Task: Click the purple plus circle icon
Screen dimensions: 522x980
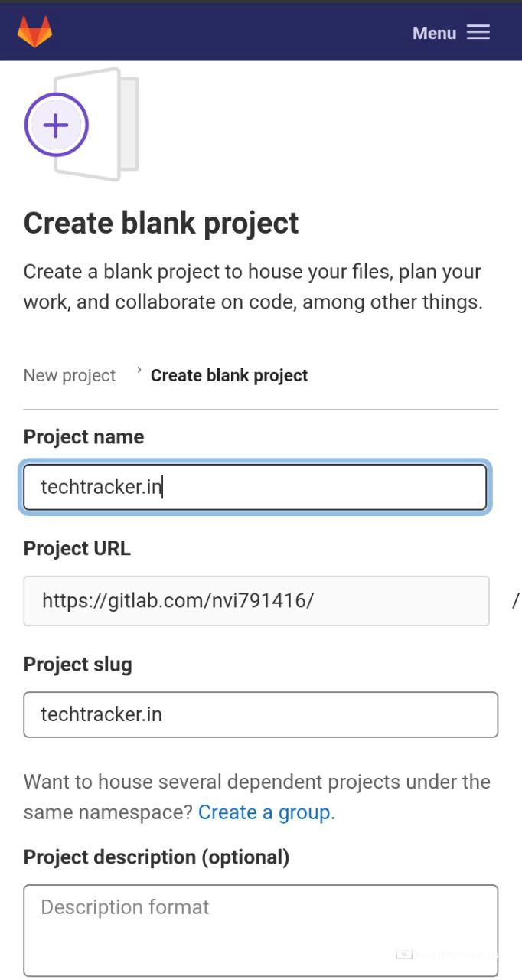Action: coord(57,126)
